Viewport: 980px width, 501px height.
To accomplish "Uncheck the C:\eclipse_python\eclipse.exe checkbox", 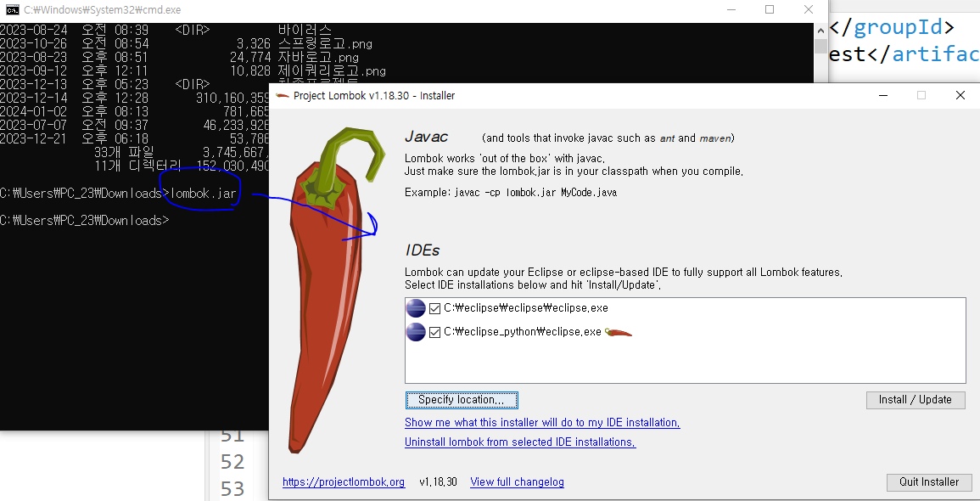I will [435, 332].
